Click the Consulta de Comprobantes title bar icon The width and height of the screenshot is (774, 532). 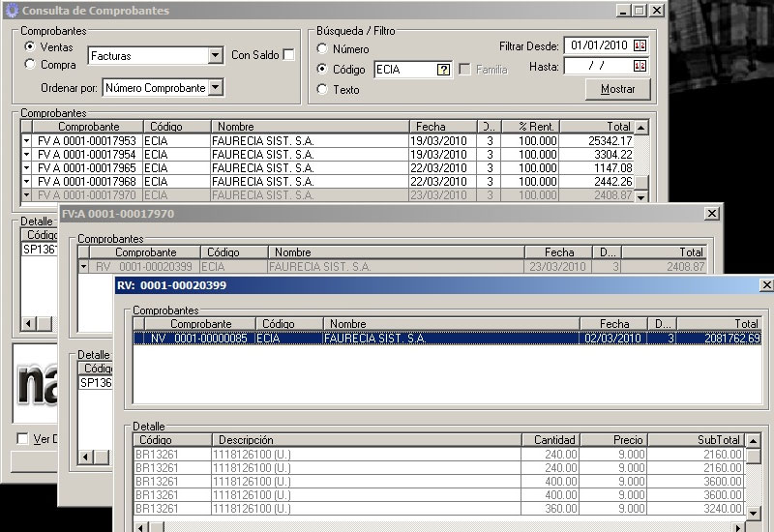click(12, 11)
